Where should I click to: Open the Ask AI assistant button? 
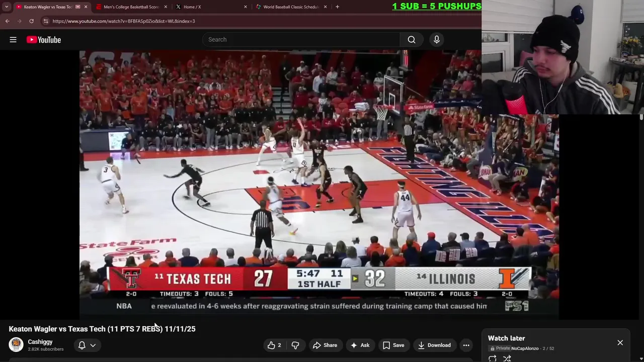(360, 345)
